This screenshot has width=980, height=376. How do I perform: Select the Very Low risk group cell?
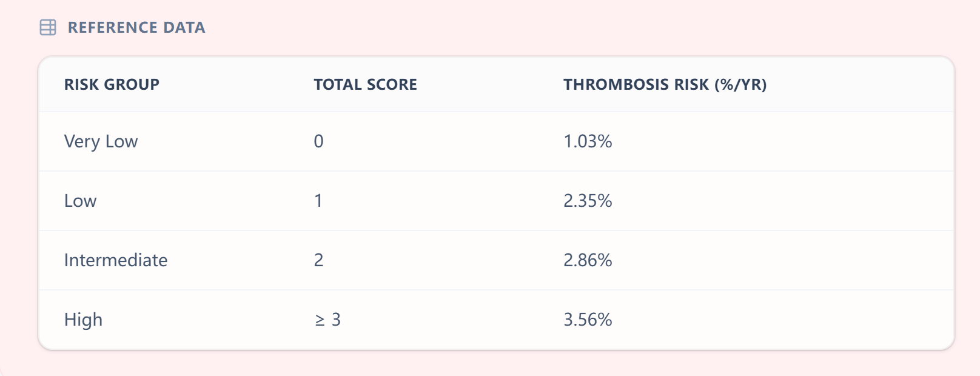pos(101,141)
